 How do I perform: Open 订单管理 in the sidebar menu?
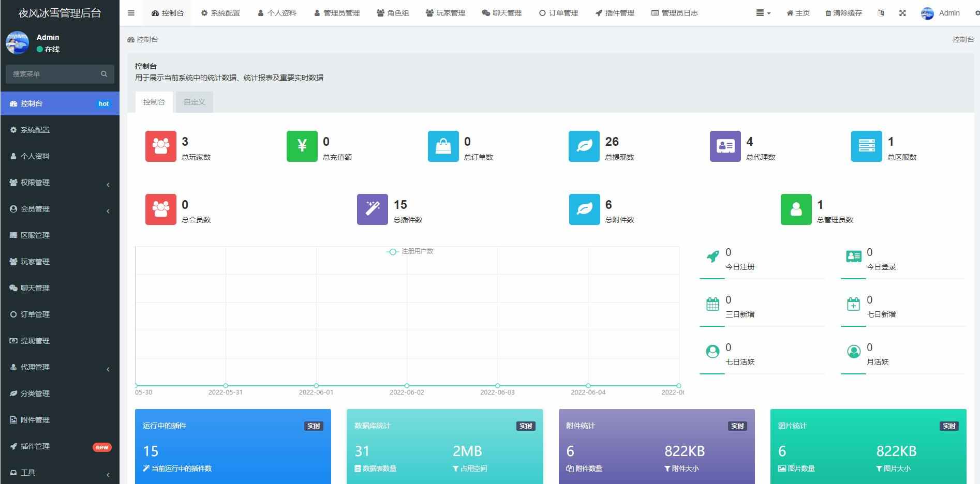point(60,314)
